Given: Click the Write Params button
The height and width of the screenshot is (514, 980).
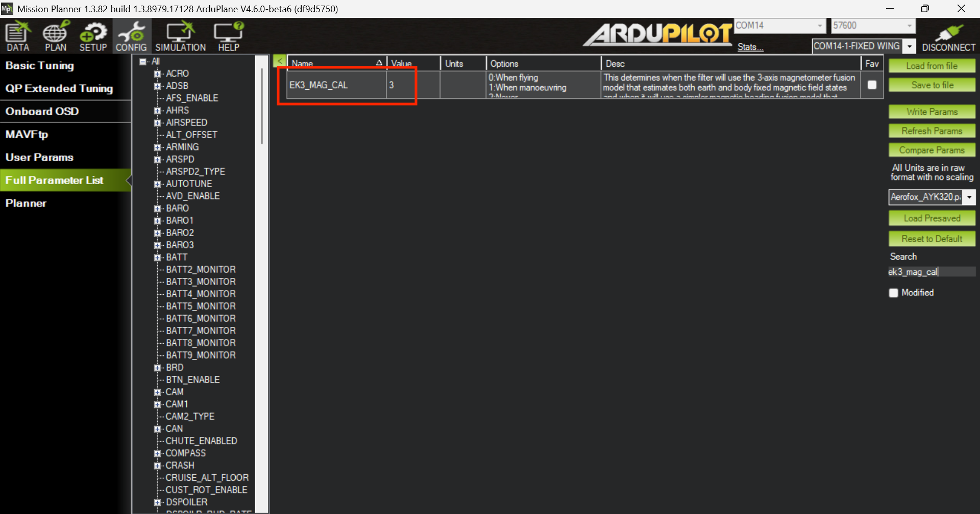Looking at the screenshot, I should 932,112.
